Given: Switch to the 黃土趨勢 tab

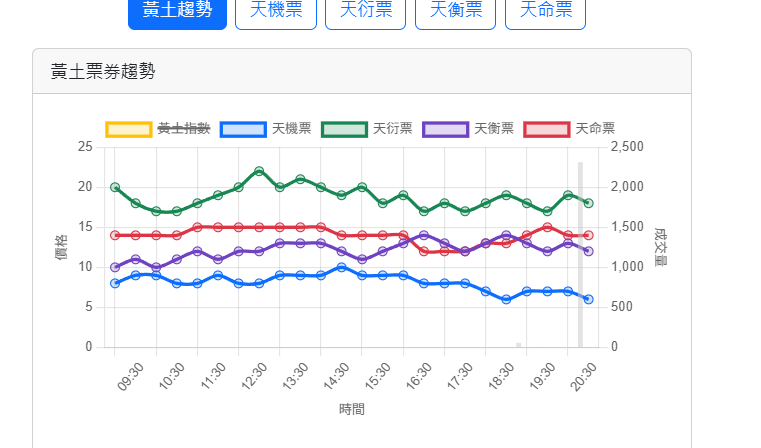Looking at the screenshot, I should (177, 11).
